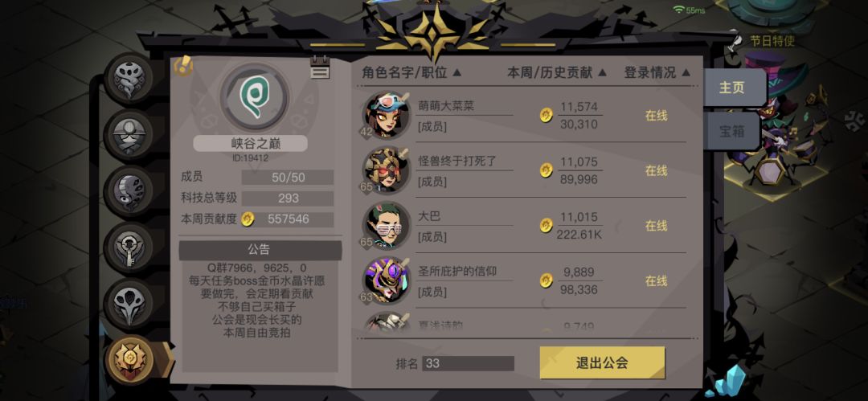Open 大巴 member avatar with sunglasses
868x401 pixels.
point(387,225)
